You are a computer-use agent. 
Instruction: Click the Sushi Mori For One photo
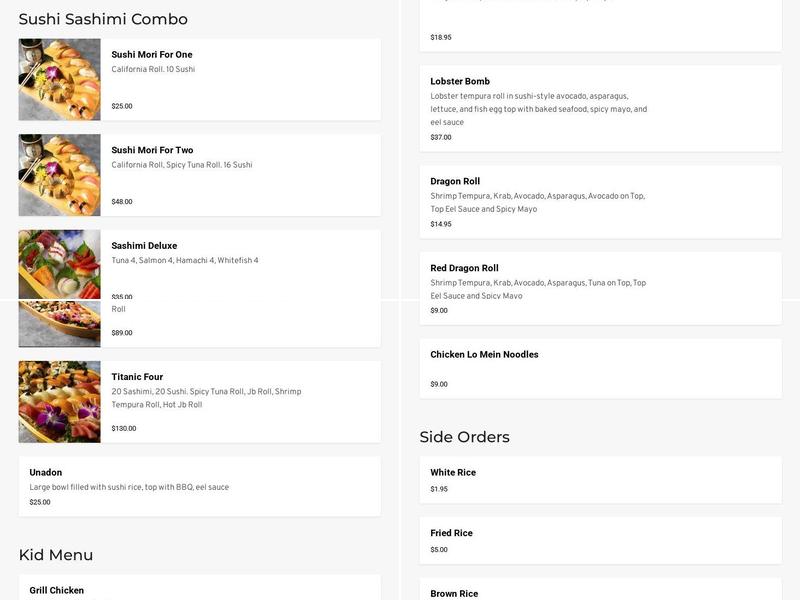59,80
